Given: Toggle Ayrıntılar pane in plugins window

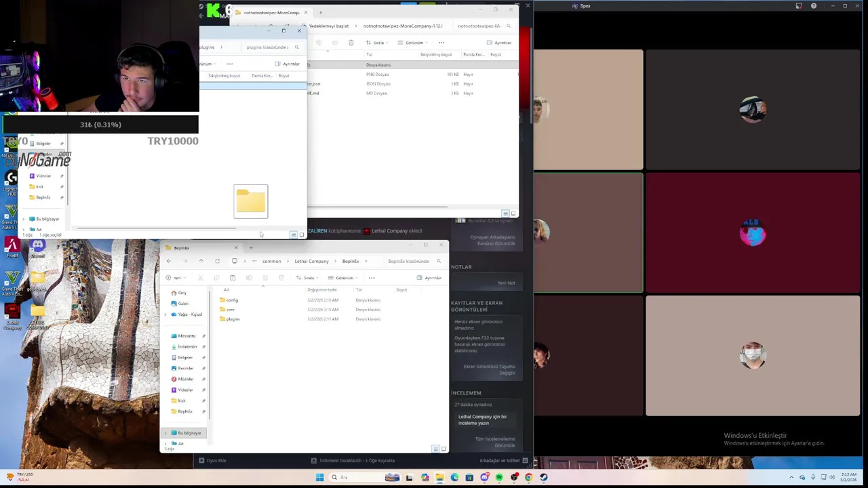Looking at the screenshot, I should tap(288, 64).
